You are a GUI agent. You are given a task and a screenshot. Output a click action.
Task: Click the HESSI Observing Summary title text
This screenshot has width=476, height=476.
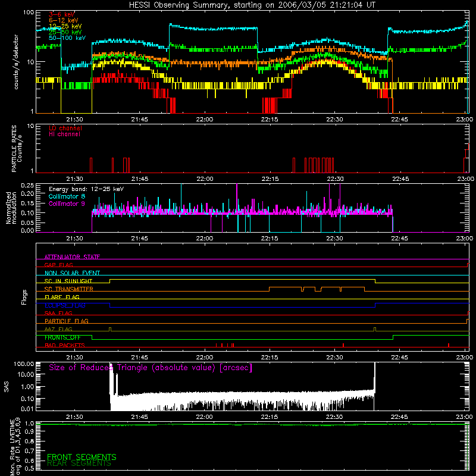click(x=252, y=5)
